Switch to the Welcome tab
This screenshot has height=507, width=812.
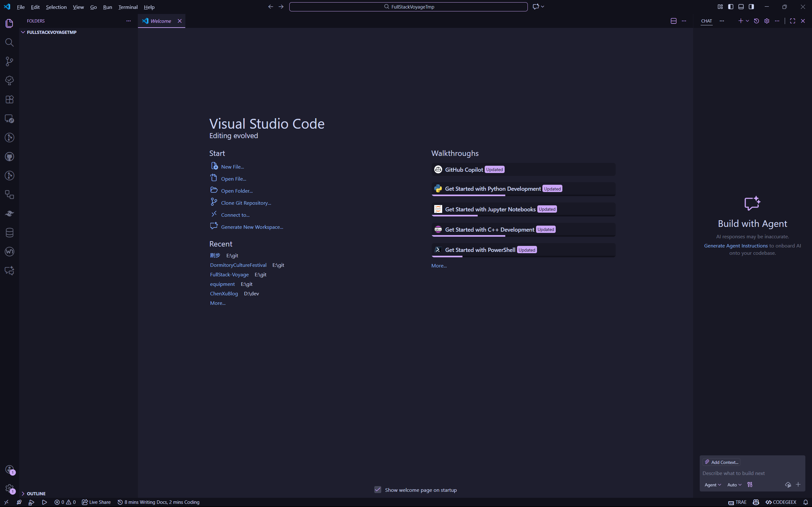coord(160,21)
